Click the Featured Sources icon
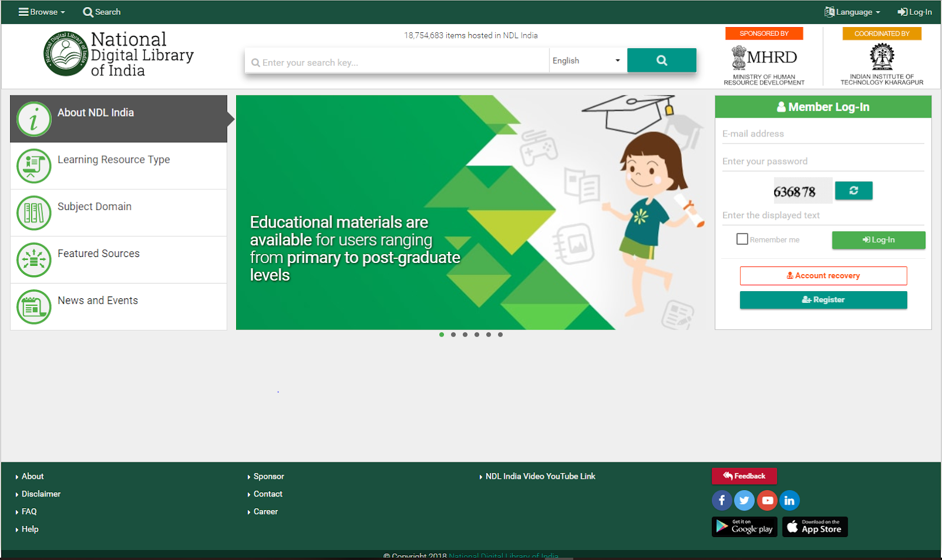The image size is (942, 560). click(x=34, y=260)
